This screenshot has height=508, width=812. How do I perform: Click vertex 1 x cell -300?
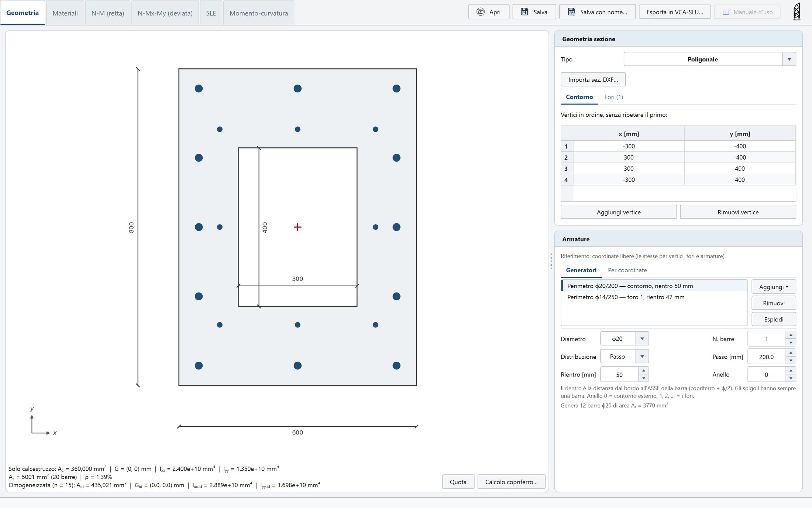[629, 146]
